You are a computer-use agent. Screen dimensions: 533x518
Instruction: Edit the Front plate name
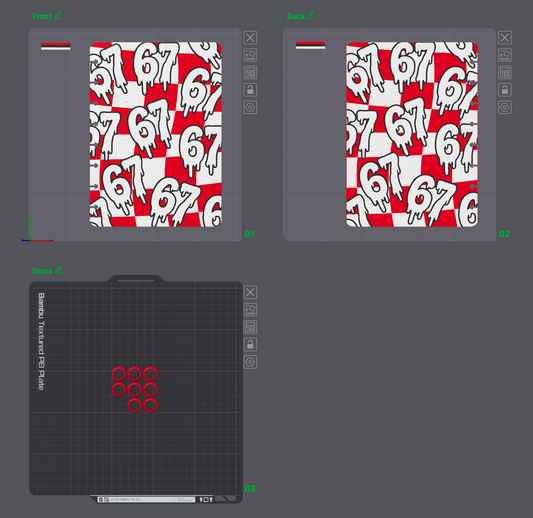tap(58, 16)
